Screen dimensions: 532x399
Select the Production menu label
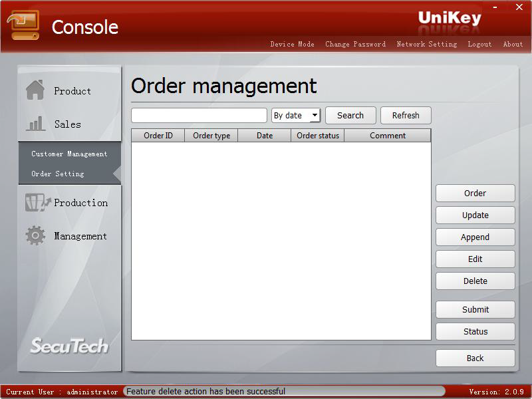coord(81,203)
